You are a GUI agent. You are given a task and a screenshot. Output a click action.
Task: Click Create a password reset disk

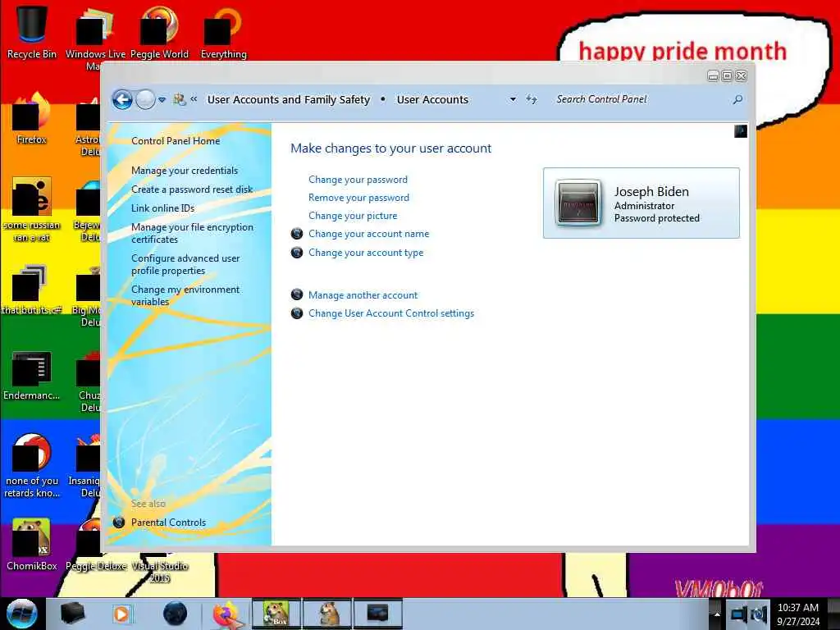tap(192, 189)
